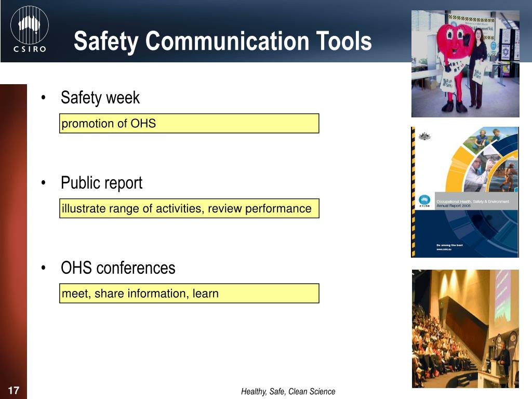Select the 'promotion of OHS' yellow box
The height and width of the screenshot is (399, 532).
click(x=189, y=124)
